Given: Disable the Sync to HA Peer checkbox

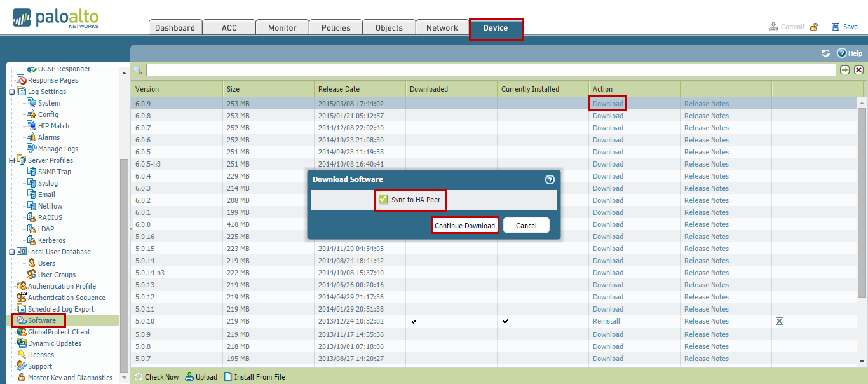Looking at the screenshot, I should (382, 200).
